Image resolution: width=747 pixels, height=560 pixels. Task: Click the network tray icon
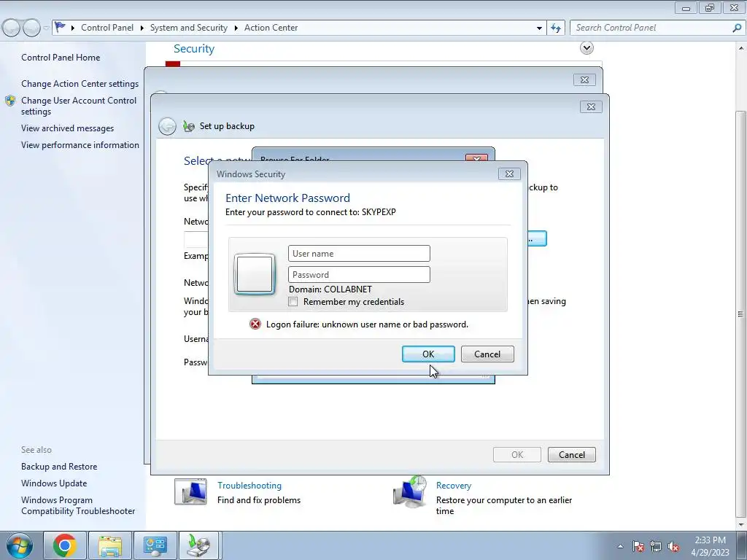pos(656,546)
